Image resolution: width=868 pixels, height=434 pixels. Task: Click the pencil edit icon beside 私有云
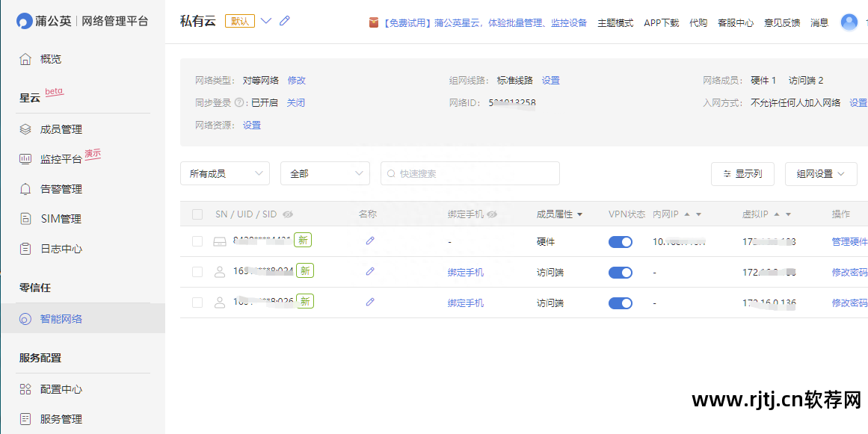pos(285,21)
